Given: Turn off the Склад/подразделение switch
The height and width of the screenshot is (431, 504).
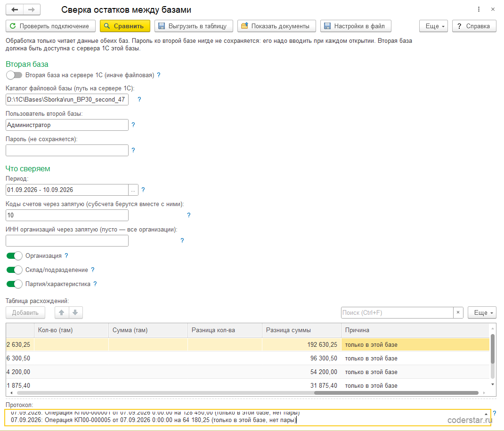Looking at the screenshot, I should coord(14,270).
